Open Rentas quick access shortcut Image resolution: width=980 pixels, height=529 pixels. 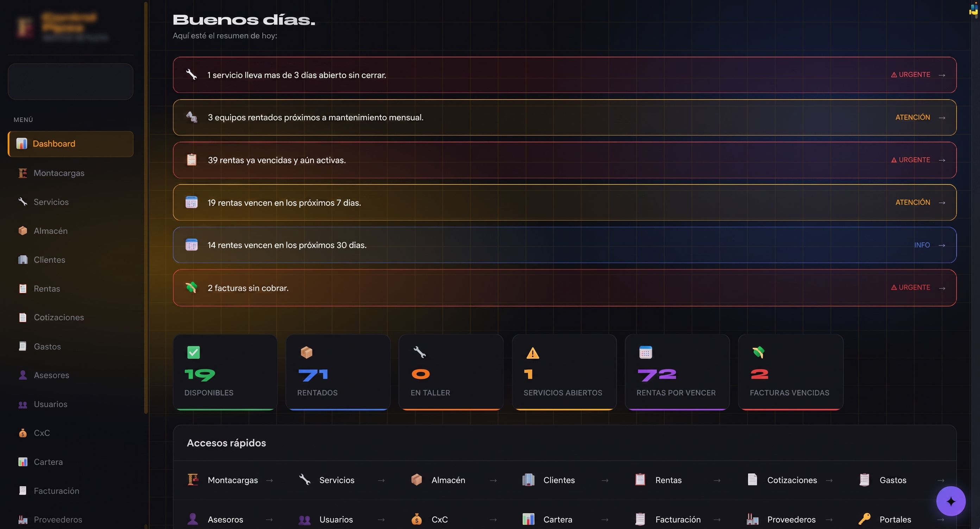pos(678,480)
